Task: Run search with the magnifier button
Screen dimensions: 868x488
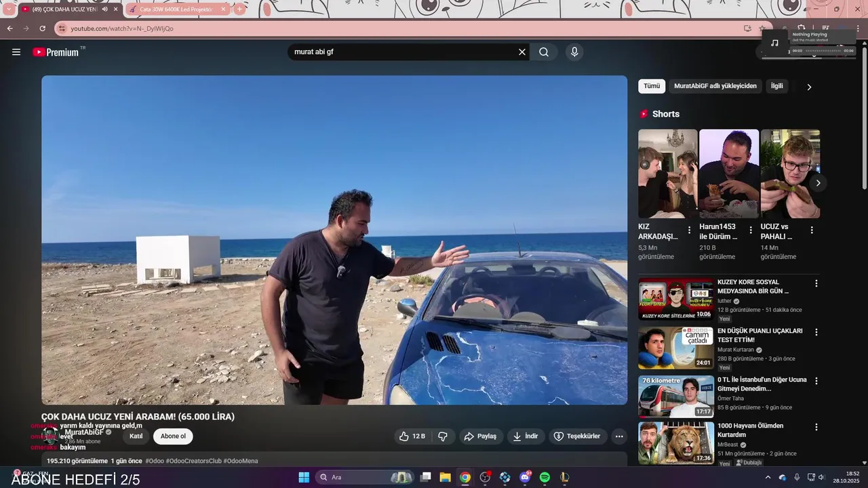Action: (544, 52)
